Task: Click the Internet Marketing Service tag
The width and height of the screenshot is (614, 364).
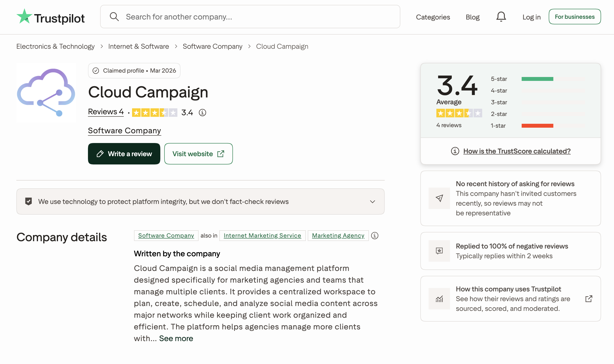Action: click(262, 235)
